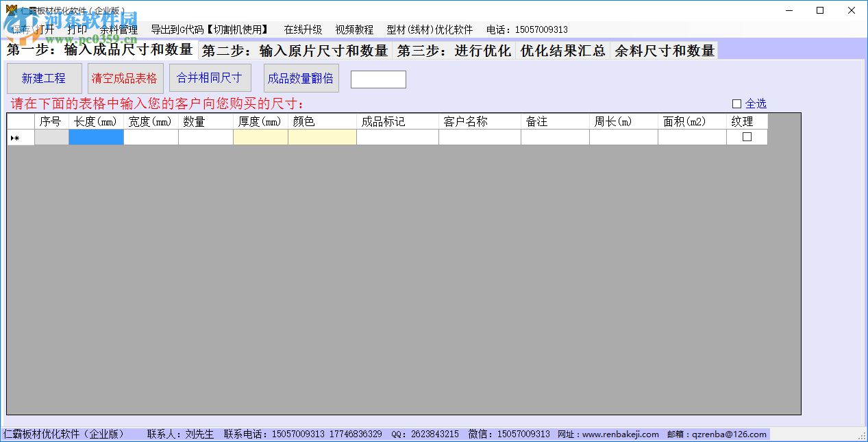This screenshot has width=868, height=442.
Task: Click the 新建工程 button
Action: click(44, 77)
